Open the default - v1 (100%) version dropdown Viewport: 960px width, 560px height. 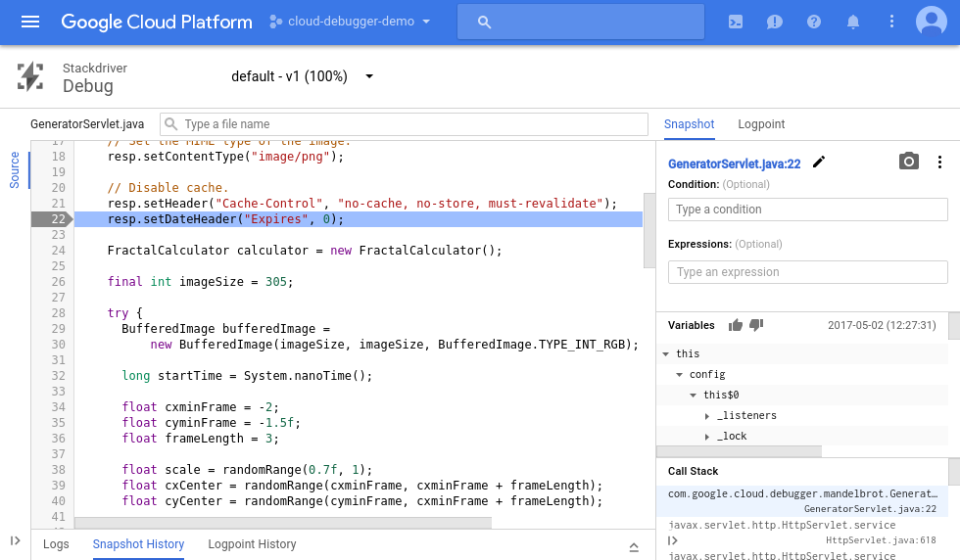[x=303, y=76]
